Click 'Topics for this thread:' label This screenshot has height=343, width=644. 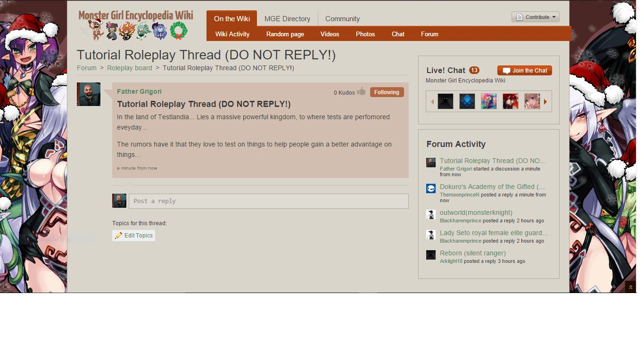pos(140,223)
